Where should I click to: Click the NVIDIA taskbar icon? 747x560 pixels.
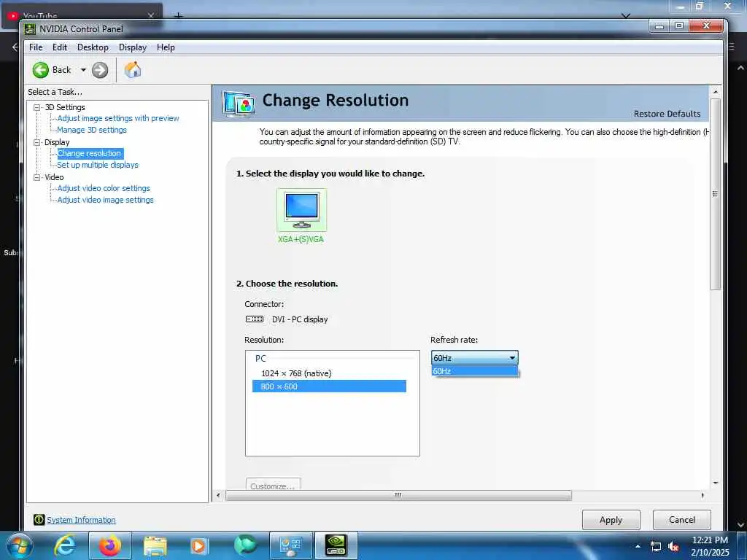[336, 545]
